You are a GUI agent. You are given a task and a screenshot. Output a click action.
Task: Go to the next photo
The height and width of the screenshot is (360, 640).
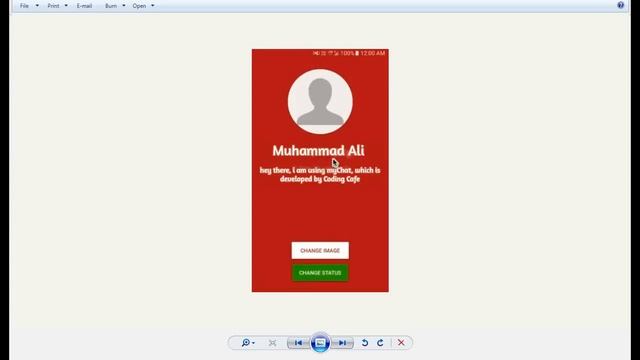342,343
